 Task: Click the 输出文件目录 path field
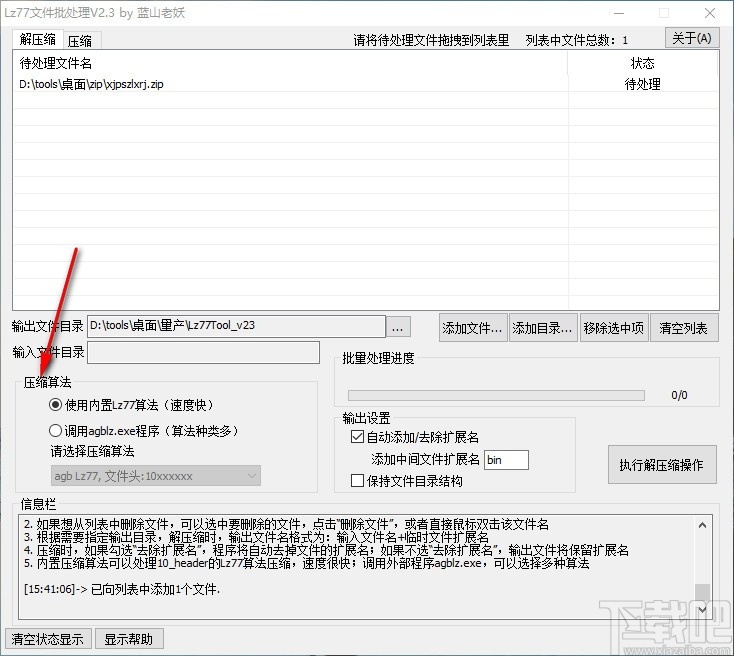pos(236,326)
